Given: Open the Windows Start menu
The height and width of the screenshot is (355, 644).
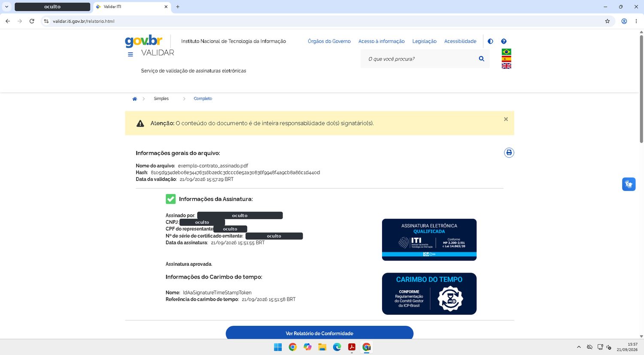Looking at the screenshot, I should pos(278,347).
